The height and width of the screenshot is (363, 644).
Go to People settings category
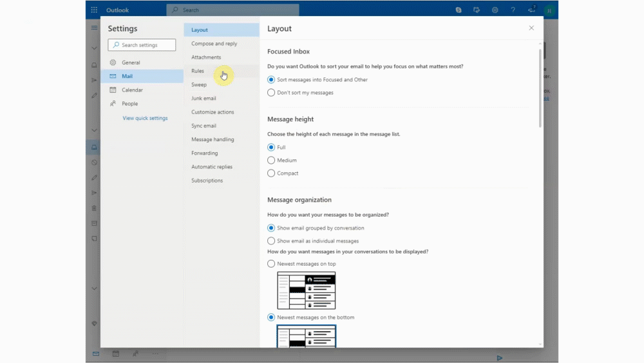point(142,104)
